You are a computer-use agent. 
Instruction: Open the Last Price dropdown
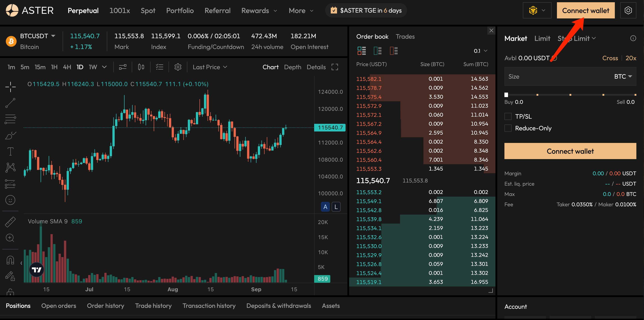210,67
